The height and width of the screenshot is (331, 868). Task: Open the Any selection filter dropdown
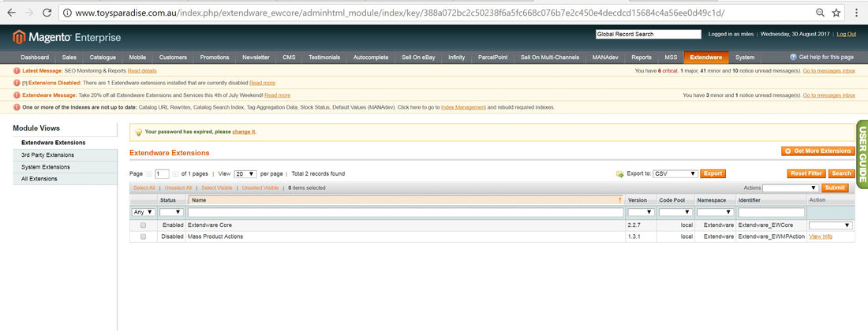[x=144, y=212]
